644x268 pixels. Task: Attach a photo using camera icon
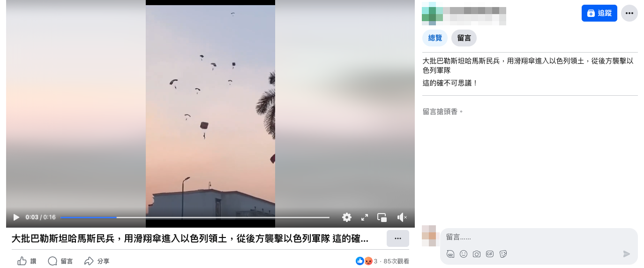[477, 254]
